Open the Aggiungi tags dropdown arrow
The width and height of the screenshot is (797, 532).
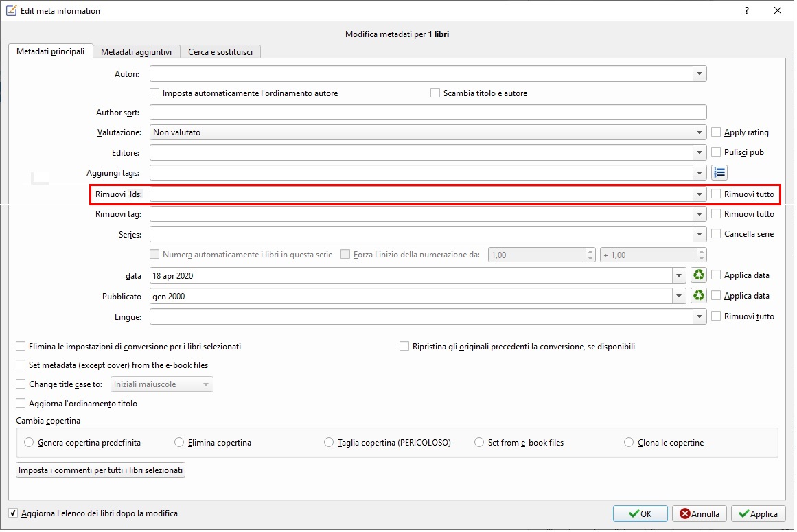pyautogui.click(x=700, y=173)
